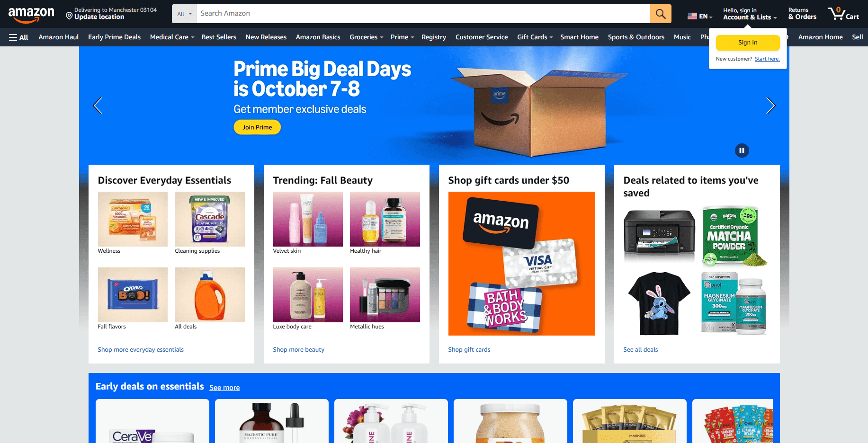The image size is (868, 443).
Task: Follow the Start here new customer link
Action: click(767, 59)
